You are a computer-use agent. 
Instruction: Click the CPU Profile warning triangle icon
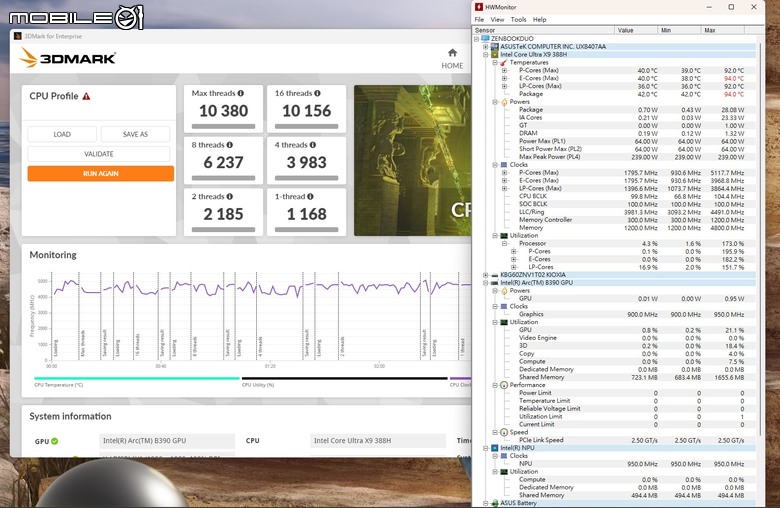pos(86,96)
